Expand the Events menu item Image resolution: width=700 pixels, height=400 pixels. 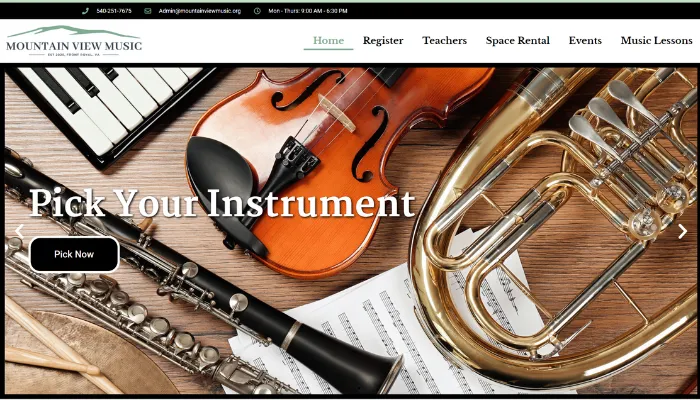click(x=585, y=41)
